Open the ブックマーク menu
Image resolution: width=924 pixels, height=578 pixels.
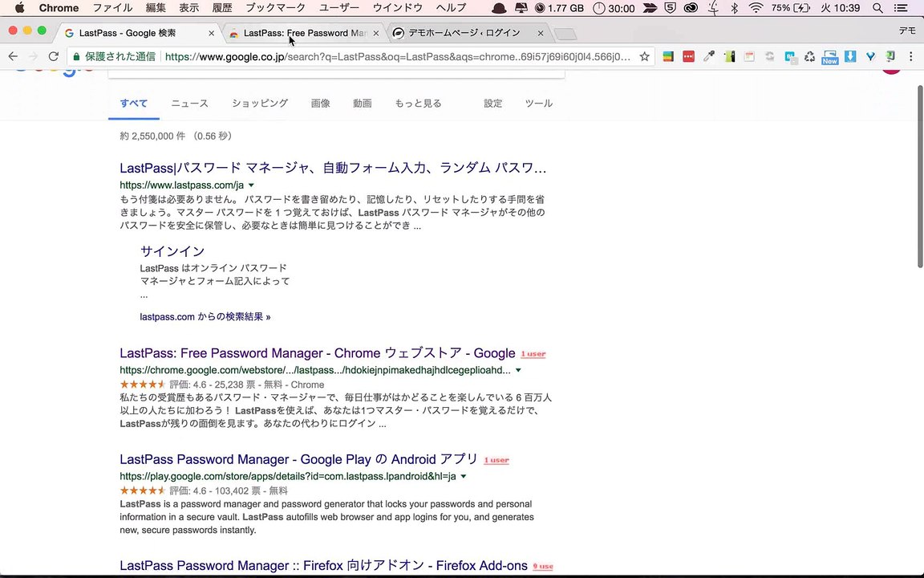click(275, 8)
